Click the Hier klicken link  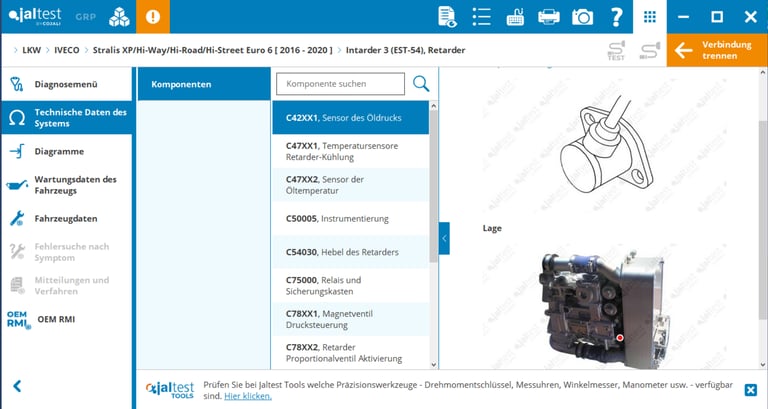[248, 396]
